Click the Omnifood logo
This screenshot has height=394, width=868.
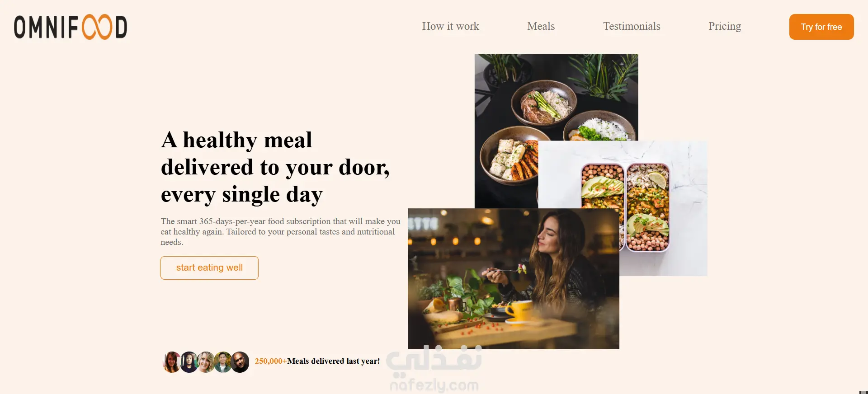[x=71, y=27]
